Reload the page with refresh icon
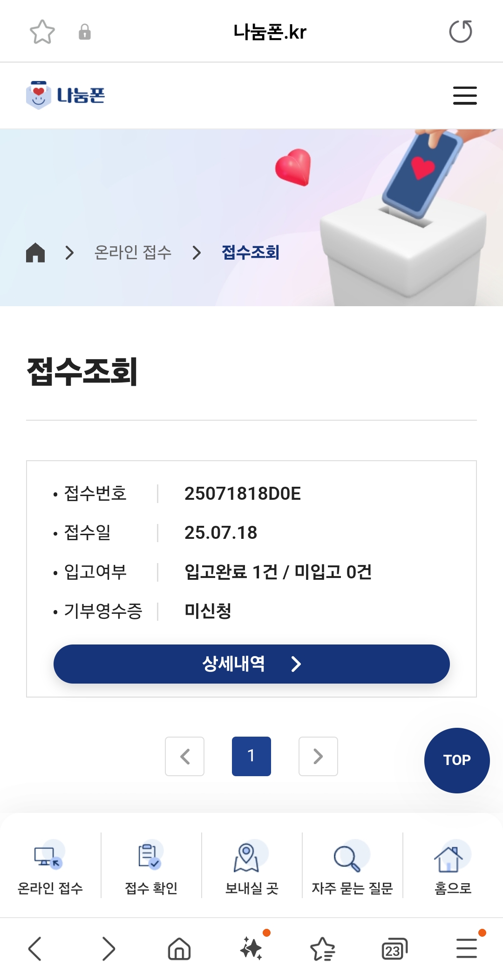Viewport: 503px width, 980px height. (x=460, y=32)
